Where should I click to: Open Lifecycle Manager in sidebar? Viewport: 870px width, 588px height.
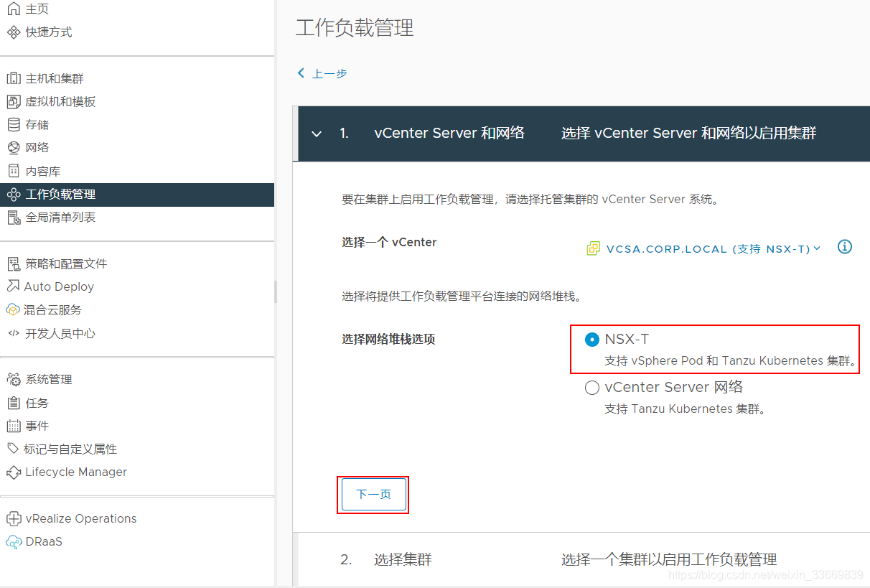pyautogui.click(x=76, y=472)
